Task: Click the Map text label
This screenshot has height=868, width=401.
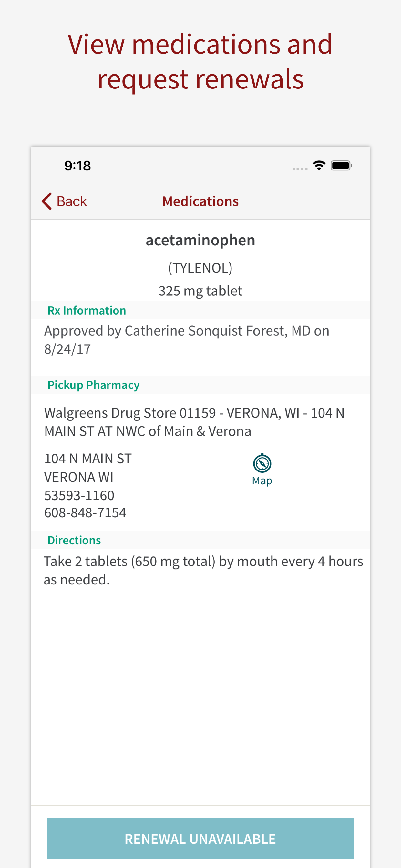Action: pos(262,480)
